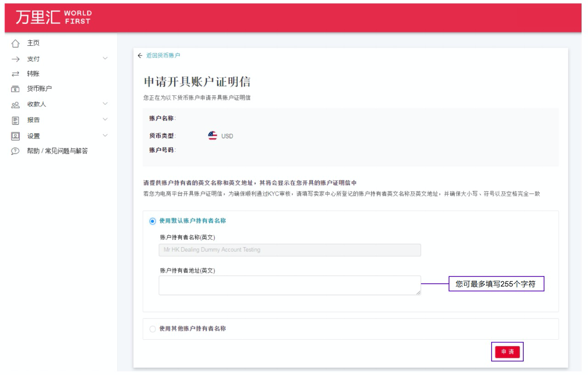
Task: Click the address textarea resize handle
Action: pos(418,292)
